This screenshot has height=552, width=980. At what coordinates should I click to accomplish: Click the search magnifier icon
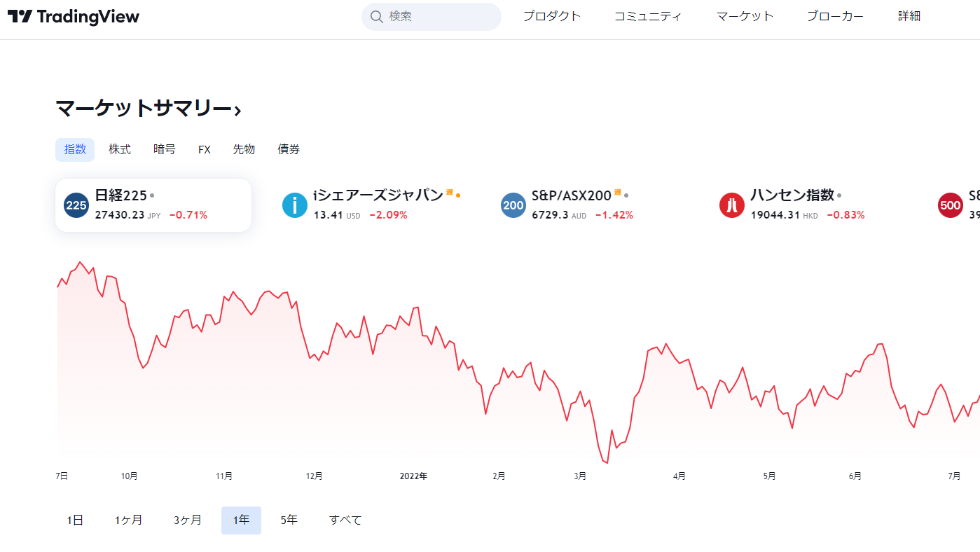pyautogui.click(x=378, y=16)
